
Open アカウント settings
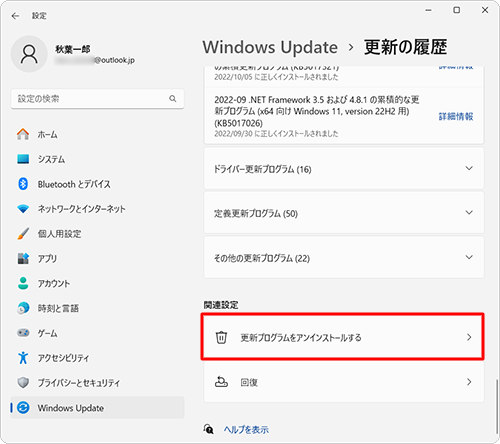[x=97, y=283]
